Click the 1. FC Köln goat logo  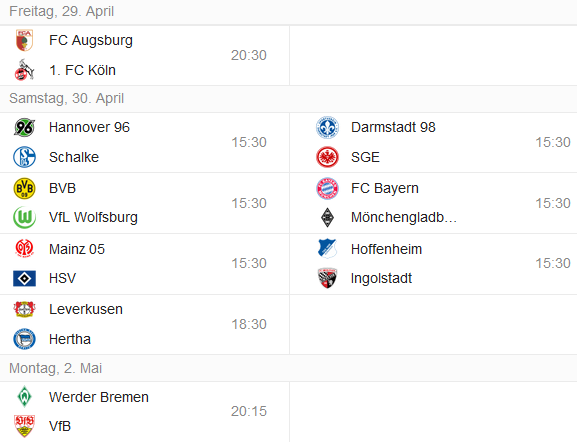coord(24,70)
